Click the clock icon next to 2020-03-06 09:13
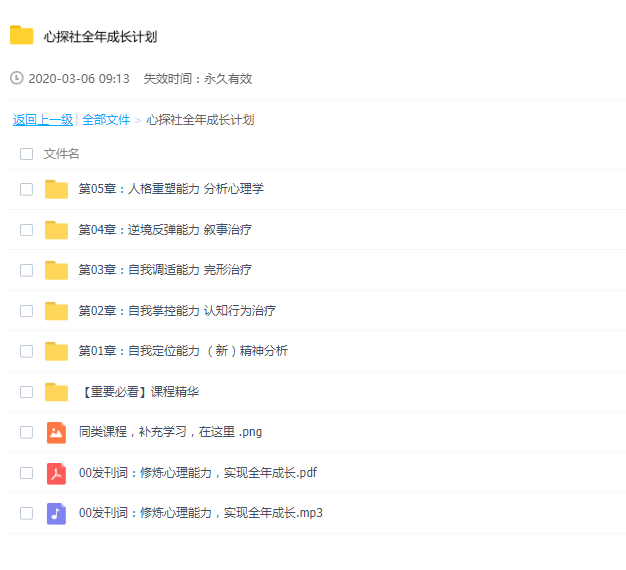Image resolution: width=626 pixels, height=570 pixels. click(x=16, y=78)
